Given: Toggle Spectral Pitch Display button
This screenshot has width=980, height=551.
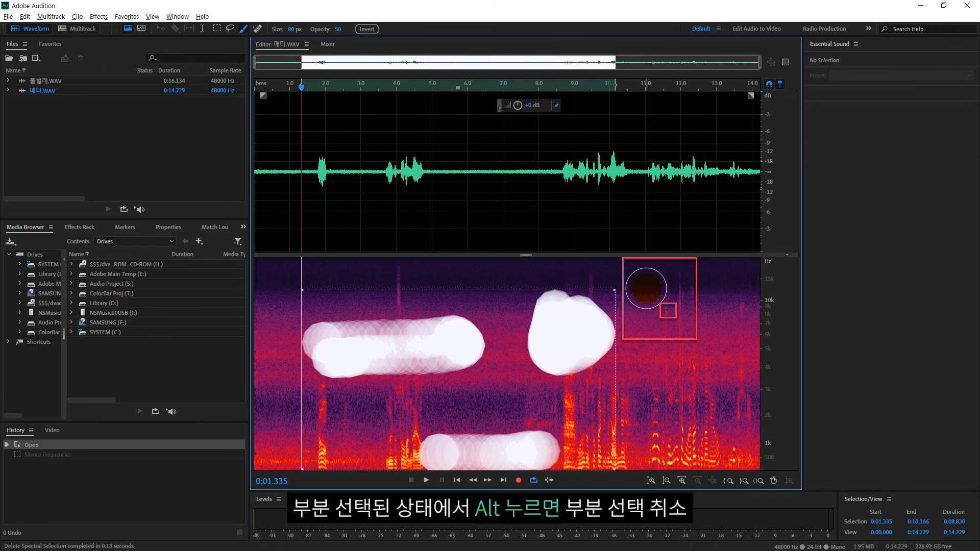Looking at the screenshot, I should (141, 29).
